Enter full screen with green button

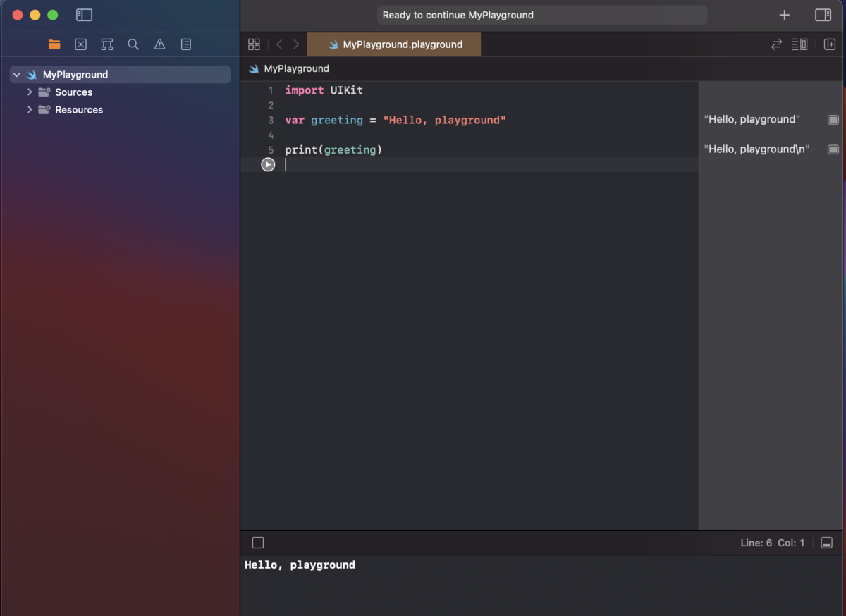52,15
